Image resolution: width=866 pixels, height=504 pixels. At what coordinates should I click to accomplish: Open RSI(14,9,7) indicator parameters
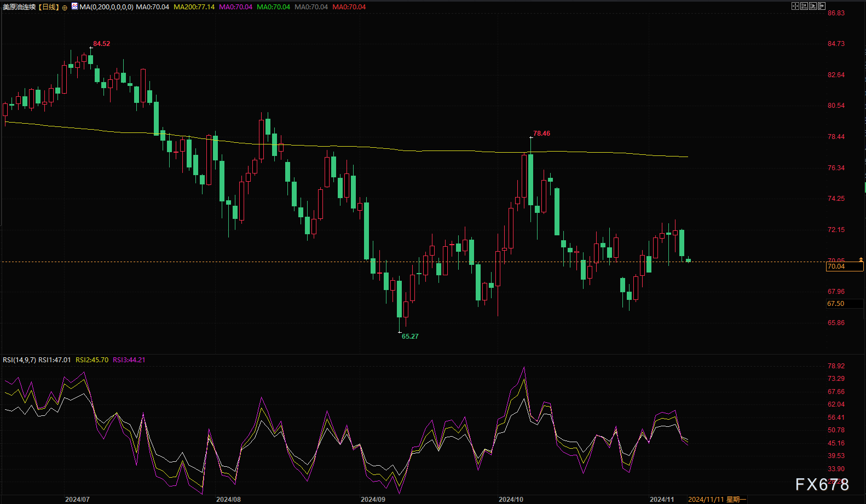19,360
